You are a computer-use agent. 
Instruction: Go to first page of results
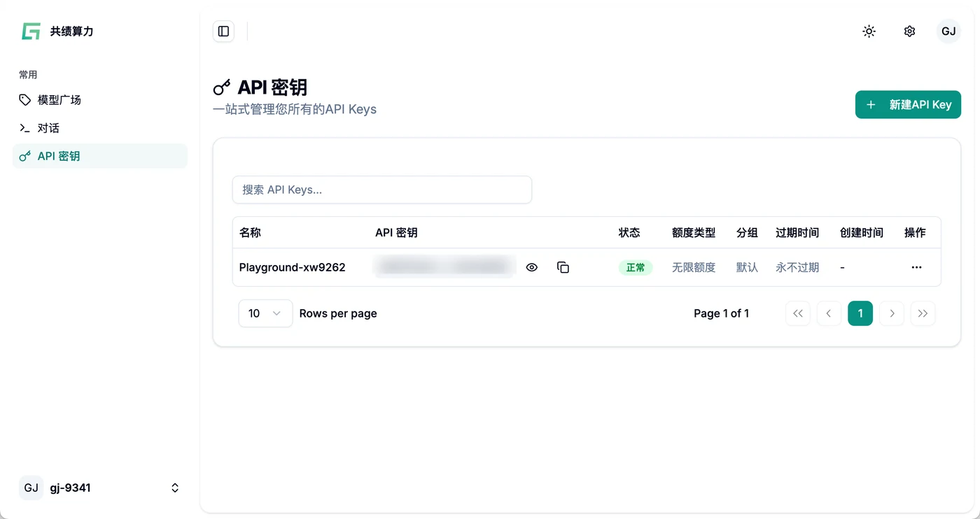798,313
